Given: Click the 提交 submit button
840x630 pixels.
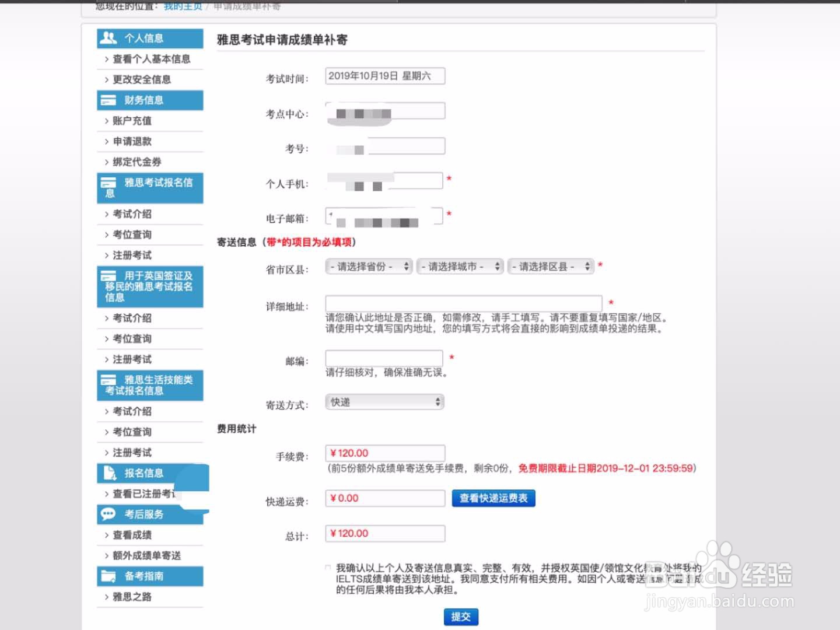Looking at the screenshot, I should click(461, 617).
